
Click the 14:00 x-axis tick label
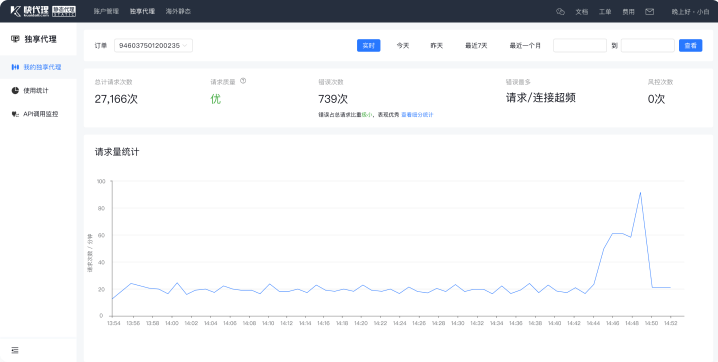[172, 323]
